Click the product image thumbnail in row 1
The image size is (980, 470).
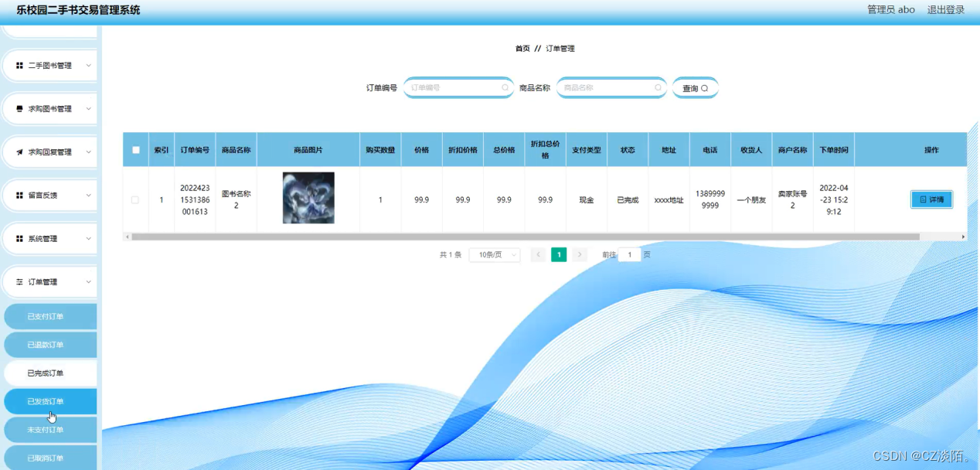coord(308,198)
